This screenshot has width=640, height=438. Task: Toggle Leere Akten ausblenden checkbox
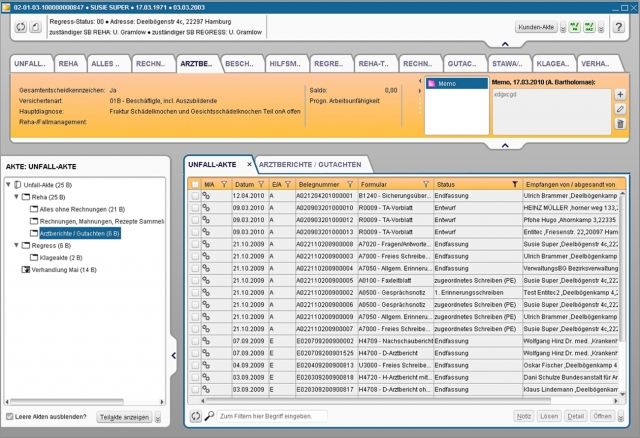[10, 416]
